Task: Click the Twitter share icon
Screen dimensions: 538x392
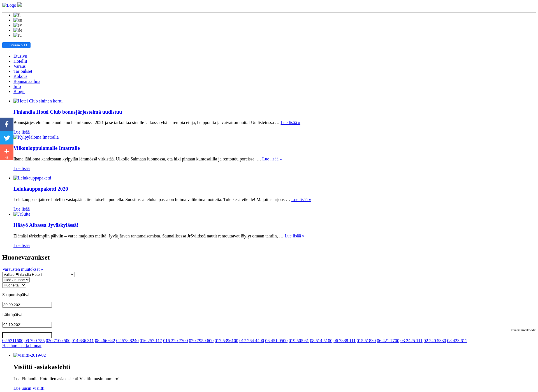Action: tap(6, 138)
